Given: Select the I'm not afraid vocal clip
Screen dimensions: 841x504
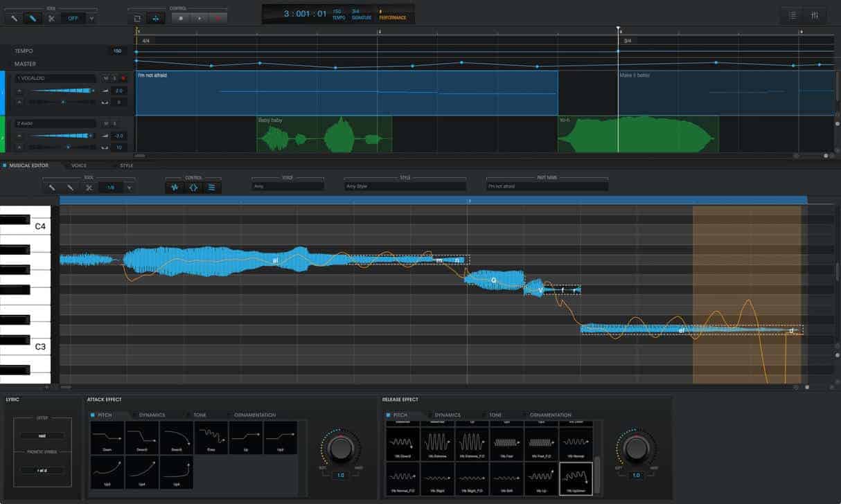Looking at the screenshot, I should click(x=346, y=93).
